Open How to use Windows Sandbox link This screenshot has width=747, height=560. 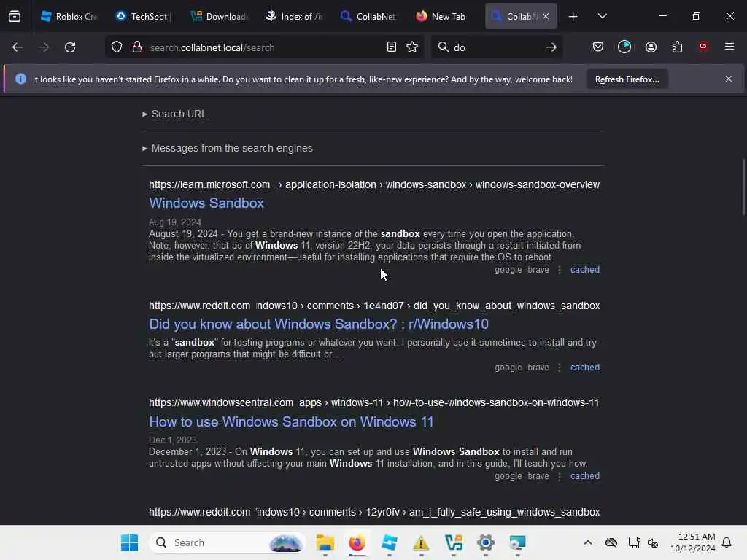[x=291, y=421]
